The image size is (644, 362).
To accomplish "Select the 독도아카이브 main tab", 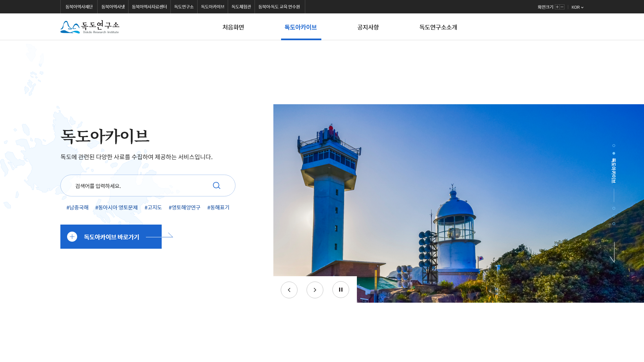I will tap(301, 27).
